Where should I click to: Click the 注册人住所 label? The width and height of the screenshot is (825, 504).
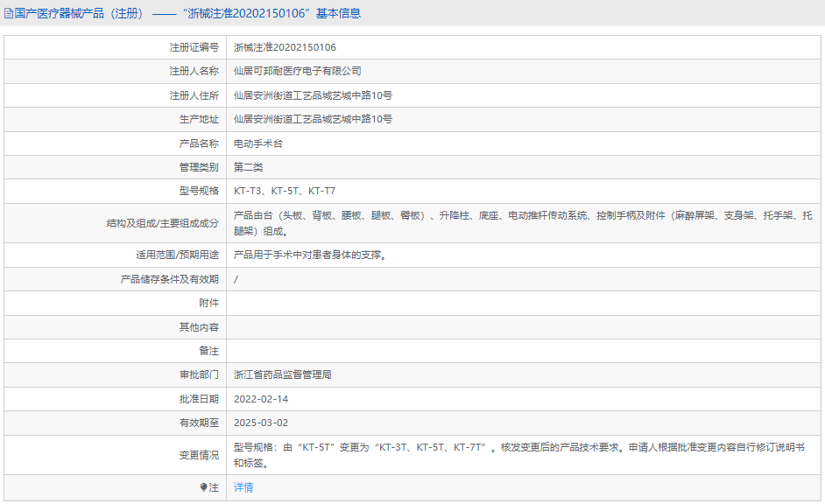tap(194, 95)
